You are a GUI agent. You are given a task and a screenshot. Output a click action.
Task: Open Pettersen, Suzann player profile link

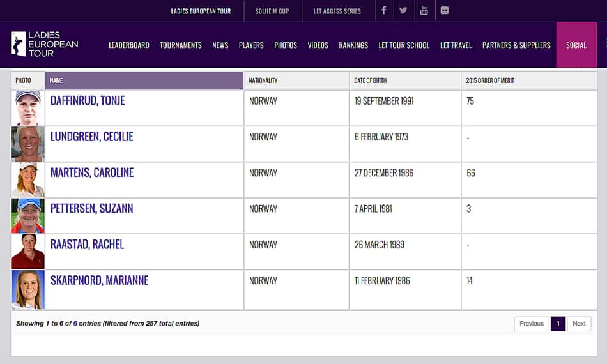click(x=92, y=209)
